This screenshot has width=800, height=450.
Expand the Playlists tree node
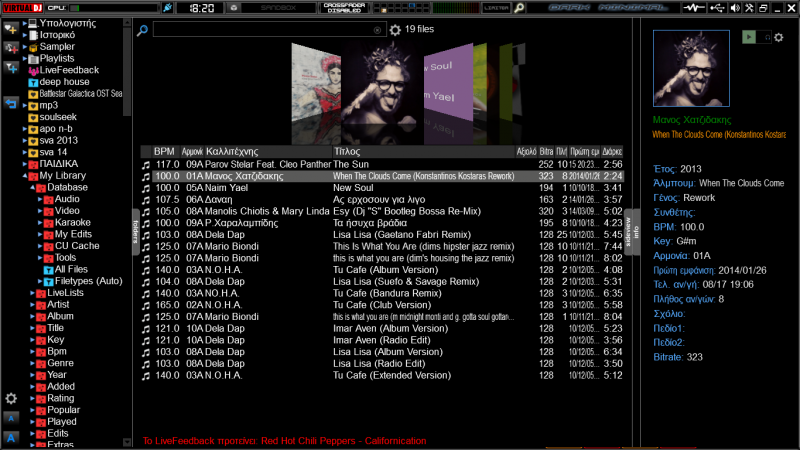pos(24,58)
